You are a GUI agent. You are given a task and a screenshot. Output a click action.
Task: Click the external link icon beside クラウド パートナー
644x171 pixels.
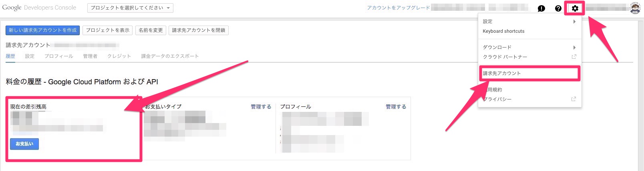574,57
